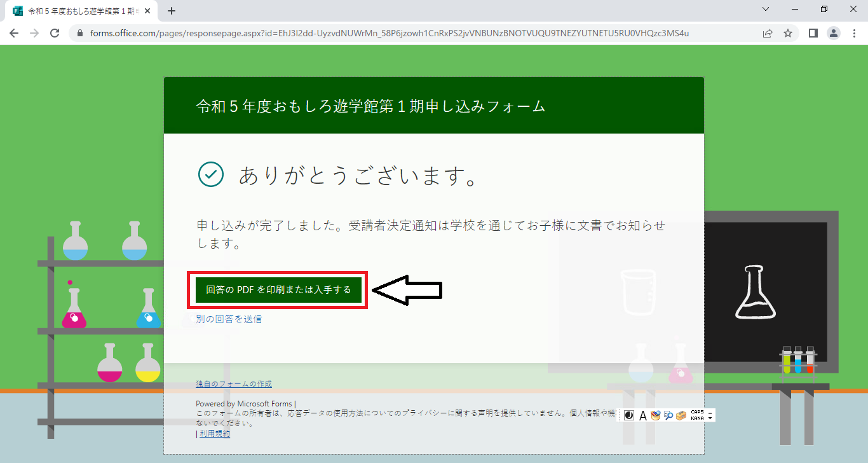The height and width of the screenshot is (463, 868).
Task: Click the "回答の PDF を印刷または入手する" button
Action: 278,289
